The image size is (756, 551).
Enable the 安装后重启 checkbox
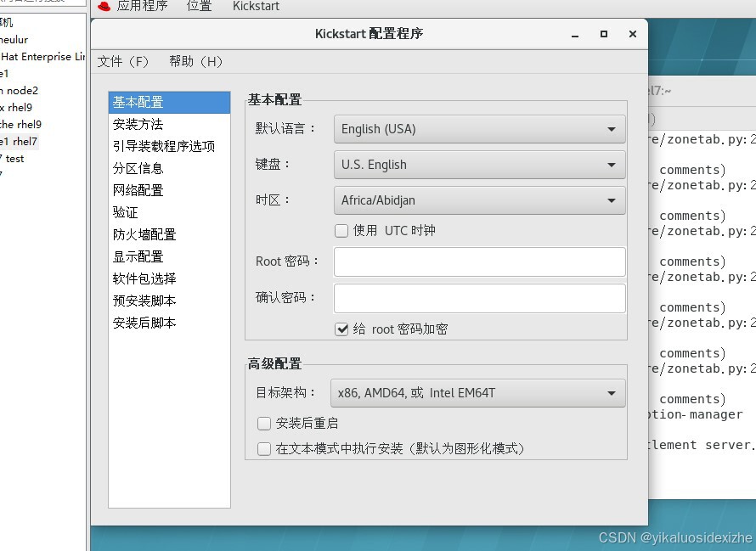pyautogui.click(x=263, y=424)
